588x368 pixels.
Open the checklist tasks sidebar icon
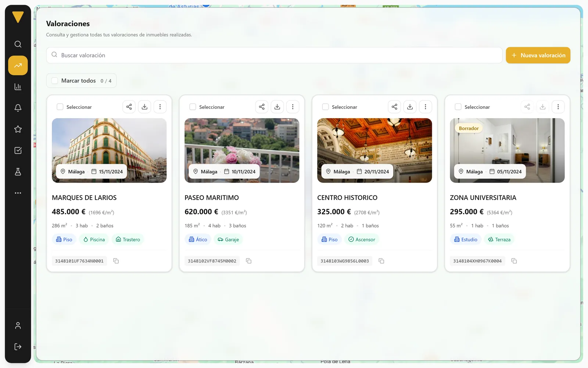[x=18, y=151]
